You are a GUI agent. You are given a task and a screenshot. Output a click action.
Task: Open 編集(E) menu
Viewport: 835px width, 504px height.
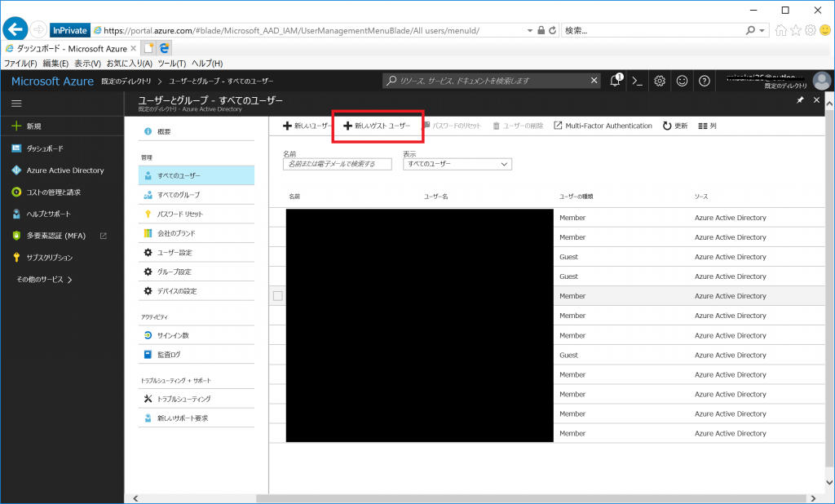56,64
